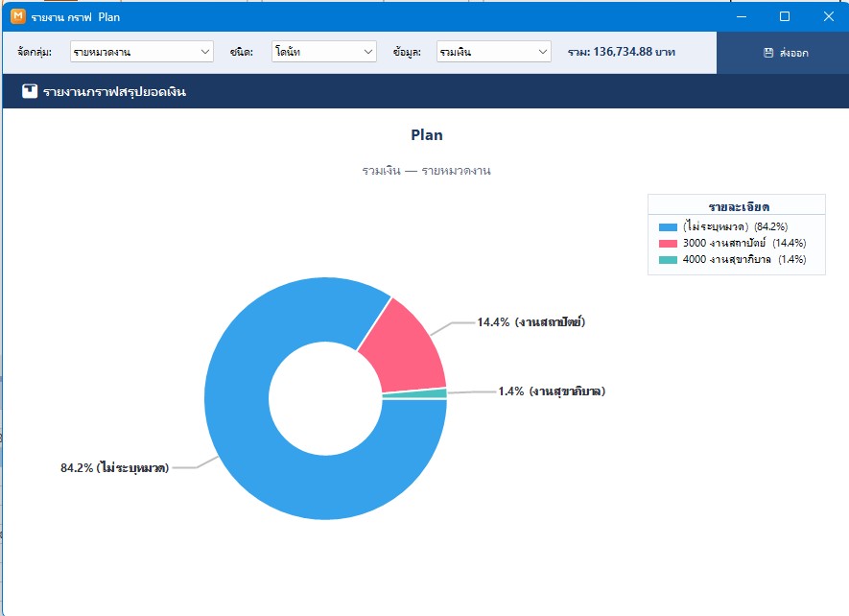Viewport: 849px width, 616px height.
Task: Click the 84.2% (ไม่ระบุหมวด) chart label
Action: [x=115, y=467]
